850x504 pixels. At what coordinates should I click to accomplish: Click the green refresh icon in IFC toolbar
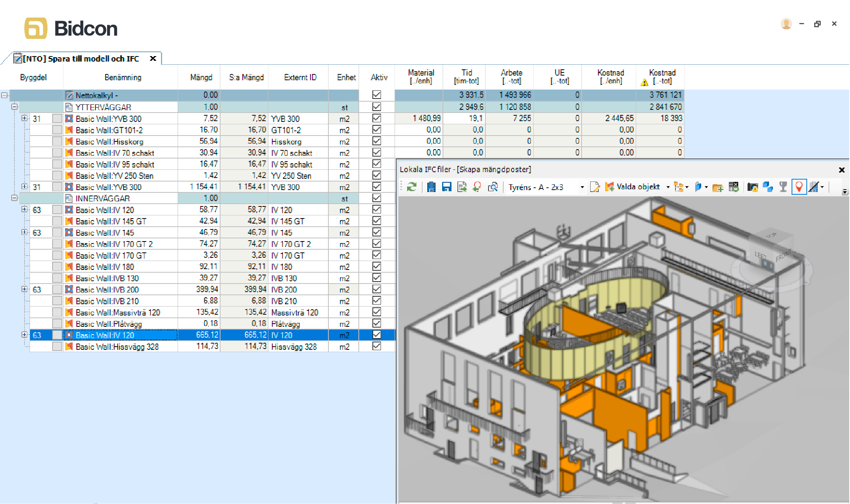[411, 187]
